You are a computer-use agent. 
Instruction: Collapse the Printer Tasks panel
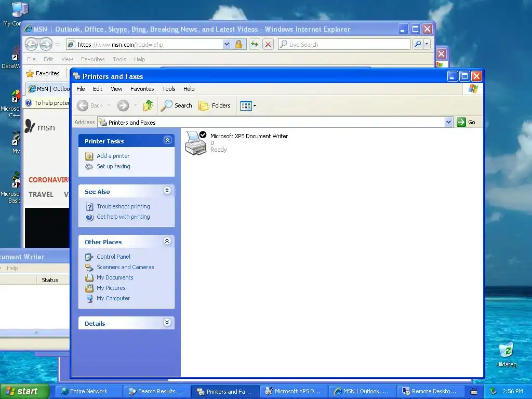167,140
